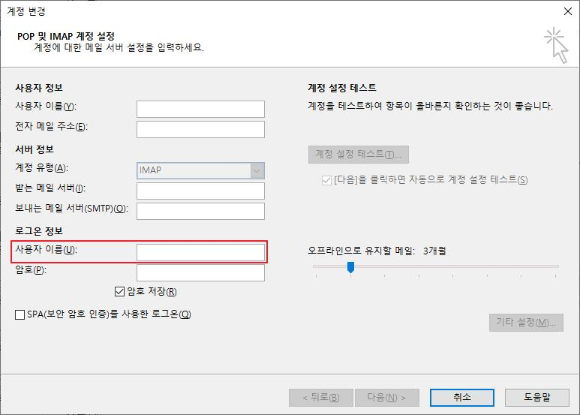The width and height of the screenshot is (580, 415).
Task: Click the 서버 정보 section label
Action: pyautogui.click(x=34, y=149)
